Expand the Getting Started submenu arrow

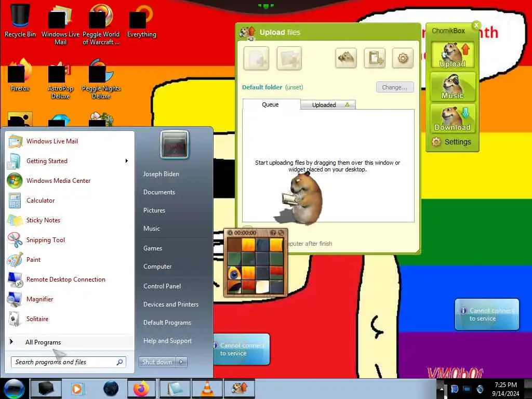[127, 161]
